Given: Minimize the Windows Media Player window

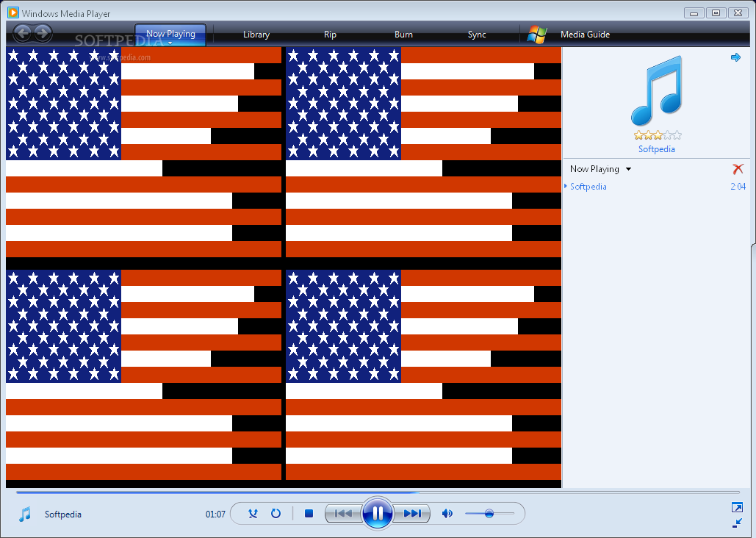Looking at the screenshot, I should tap(694, 13).
